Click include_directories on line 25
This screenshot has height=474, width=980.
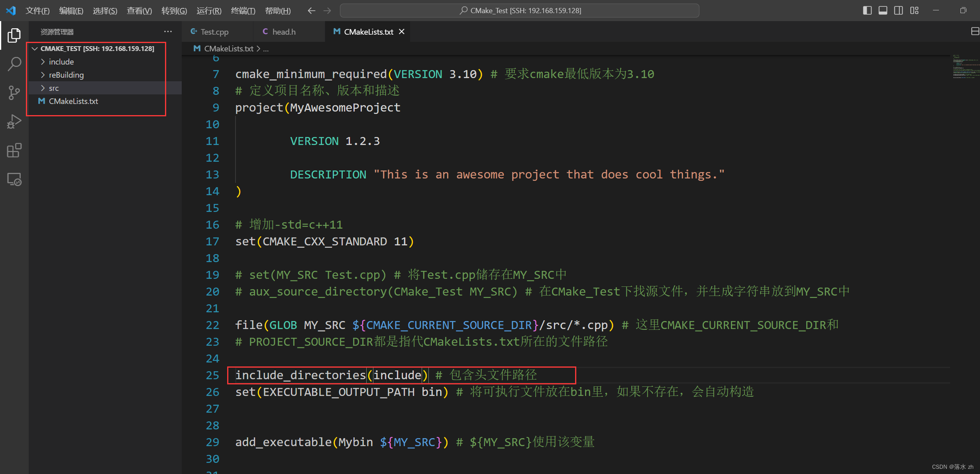tap(300, 375)
